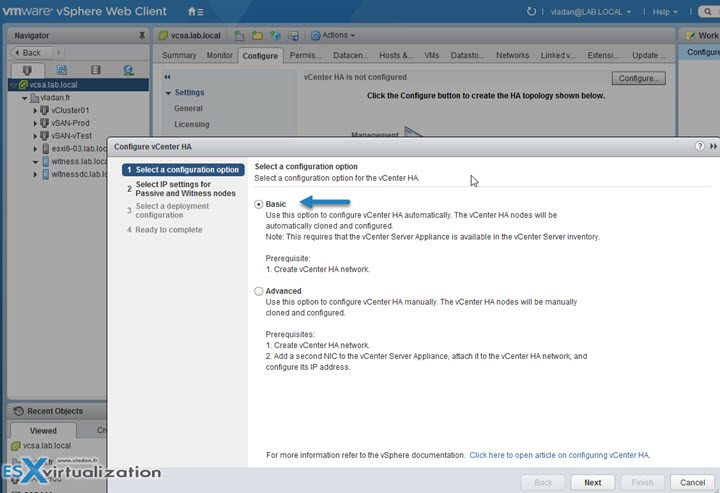Switch to the Monitor tab
The width and height of the screenshot is (720, 493).
tap(219, 55)
